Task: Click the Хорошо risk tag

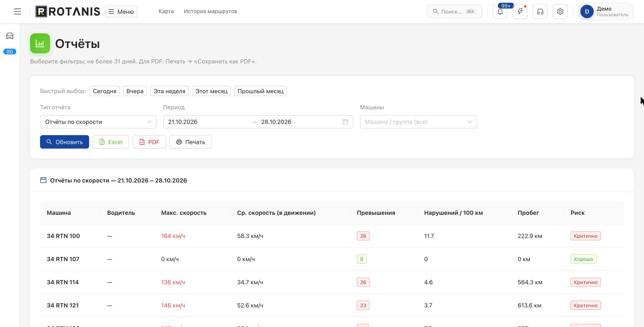Action: pos(583,259)
